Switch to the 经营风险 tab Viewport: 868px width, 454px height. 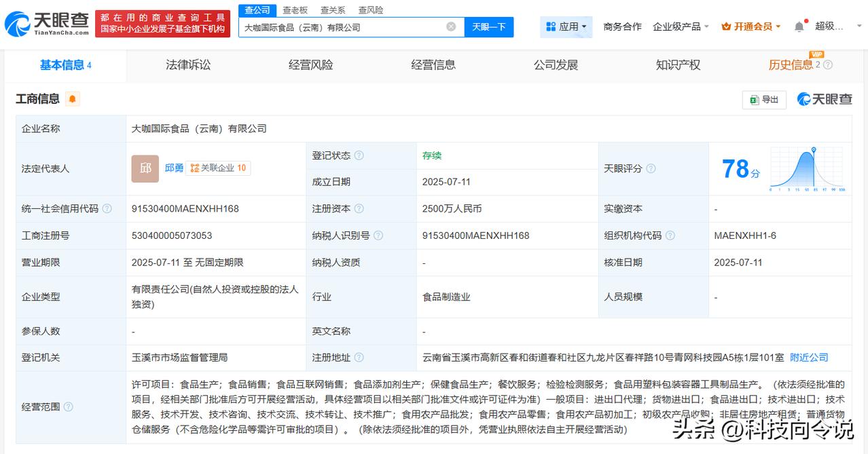[x=311, y=65]
